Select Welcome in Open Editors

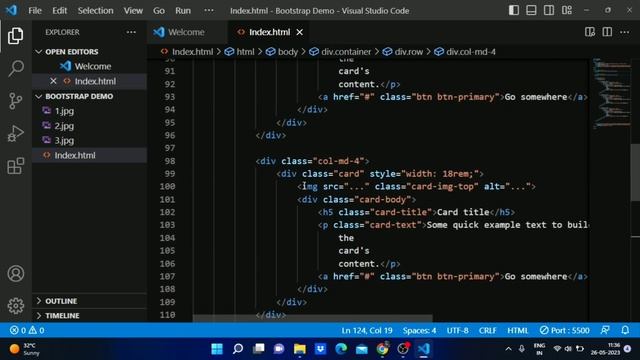(89, 66)
